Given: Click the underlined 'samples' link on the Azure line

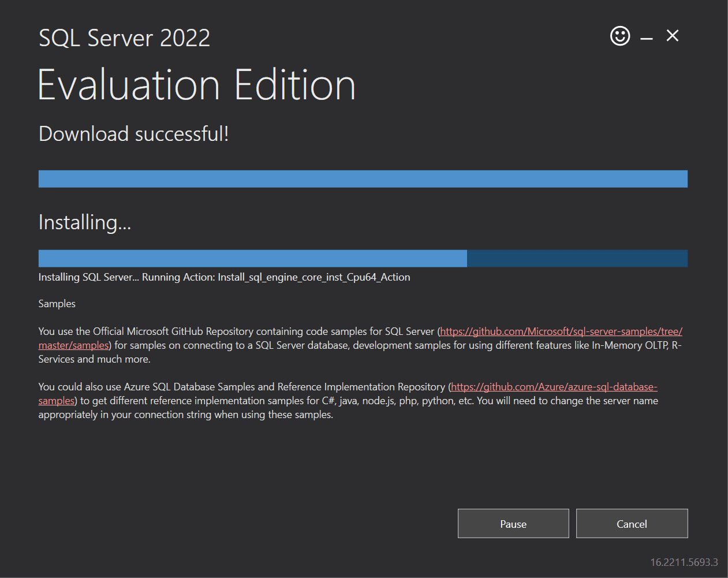Looking at the screenshot, I should tap(56, 401).
